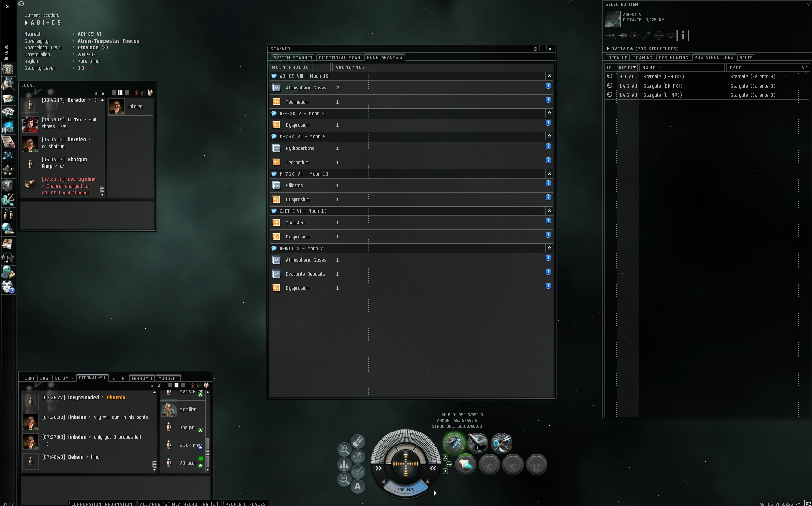Click the ship silhouette button on the HUD
Image resolution: width=812 pixels, height=506 pixels.
[x=344, y=464]
